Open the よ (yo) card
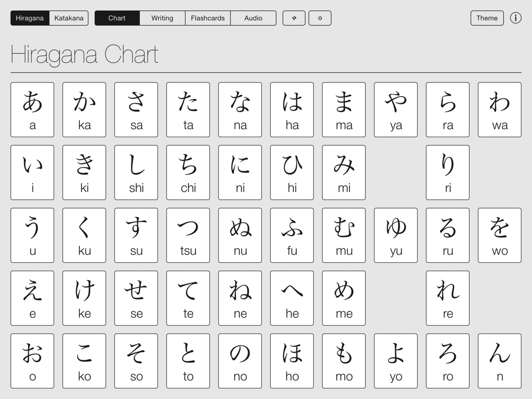Image resolution: width=532 pixels, height=399 pixels. pyautogui.click(x=396, y=361)
